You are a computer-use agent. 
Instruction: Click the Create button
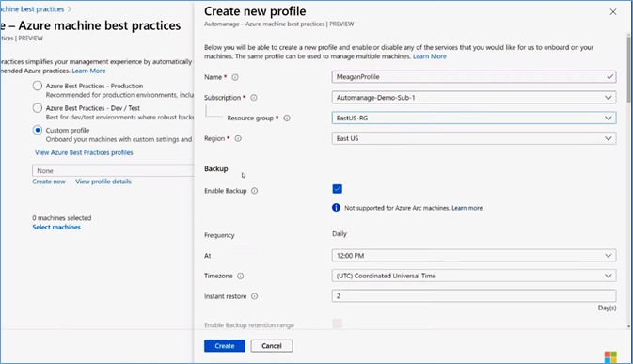coord(225,346)
